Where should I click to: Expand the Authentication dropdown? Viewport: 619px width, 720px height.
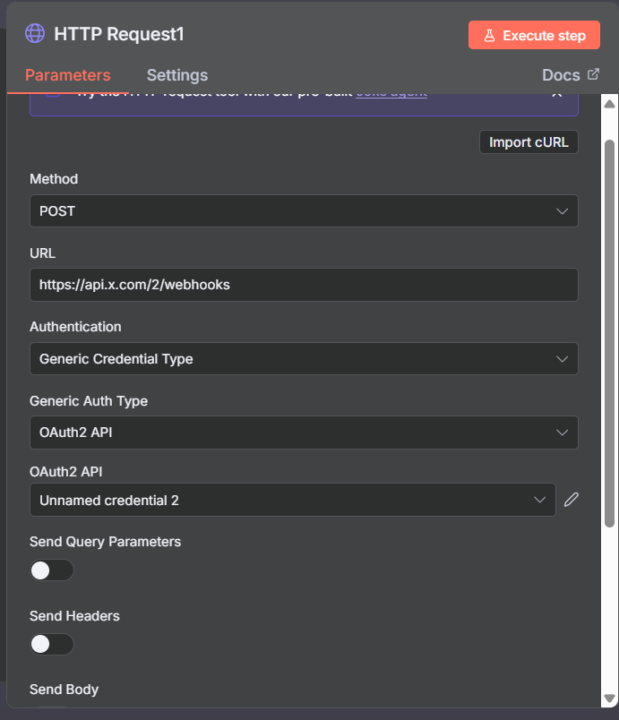303,359
